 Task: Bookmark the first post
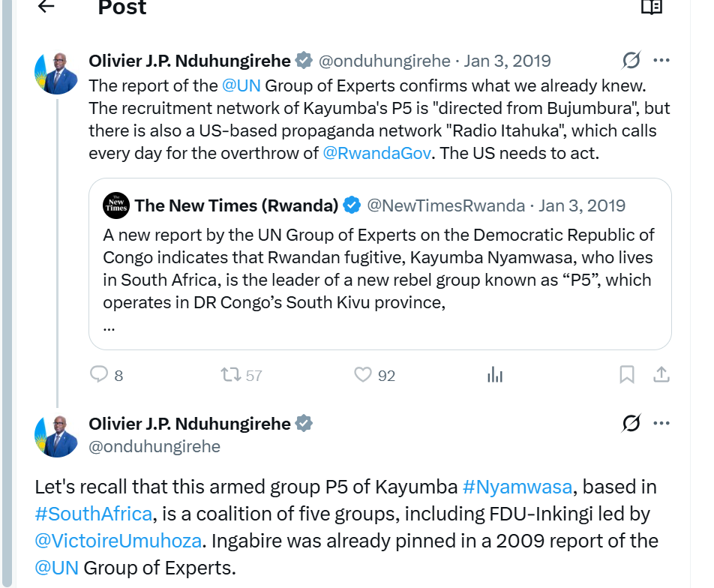click(x=627, y=374)
